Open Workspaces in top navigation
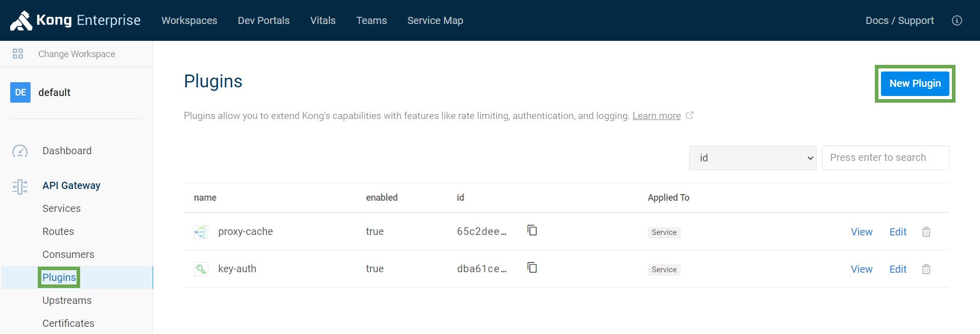Screen dimensions: 980x334 (x=189, y=20)
